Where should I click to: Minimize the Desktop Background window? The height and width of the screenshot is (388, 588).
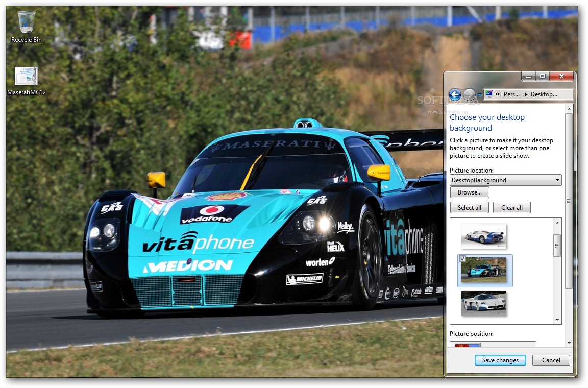coord(529,77)
